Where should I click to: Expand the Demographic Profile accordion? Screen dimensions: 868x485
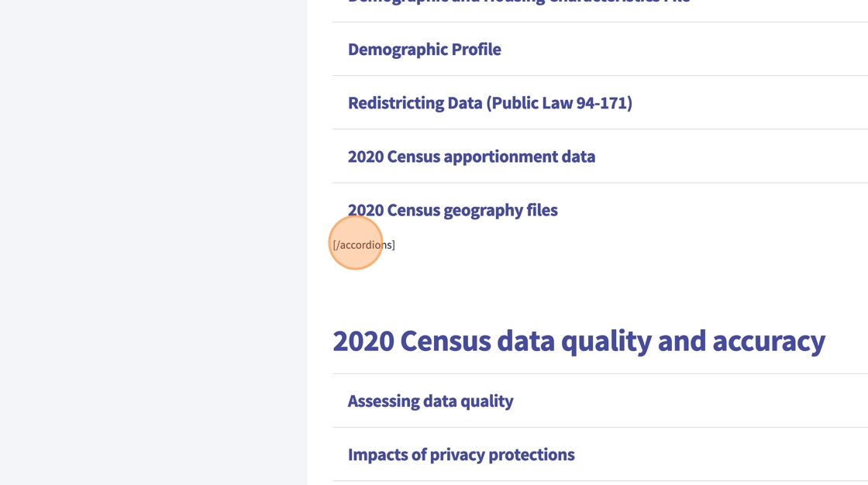point(424,50)
